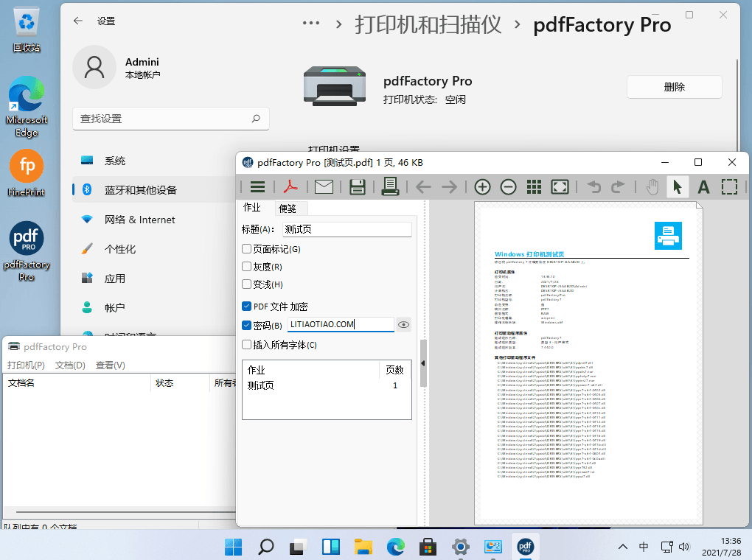The width and height of the screenshot is (752, 560).
Task: Show thumbnail grid view icon
Action: pos(534,187)
